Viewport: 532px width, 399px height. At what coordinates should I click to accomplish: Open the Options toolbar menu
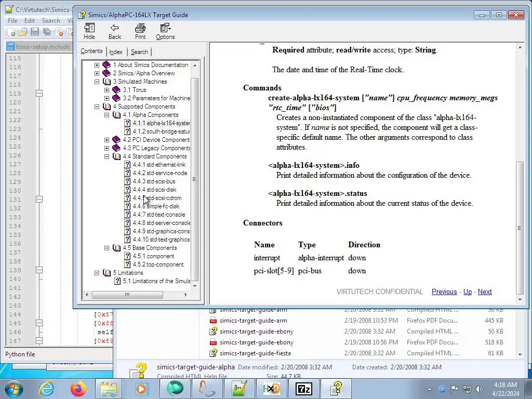(165, 32)
